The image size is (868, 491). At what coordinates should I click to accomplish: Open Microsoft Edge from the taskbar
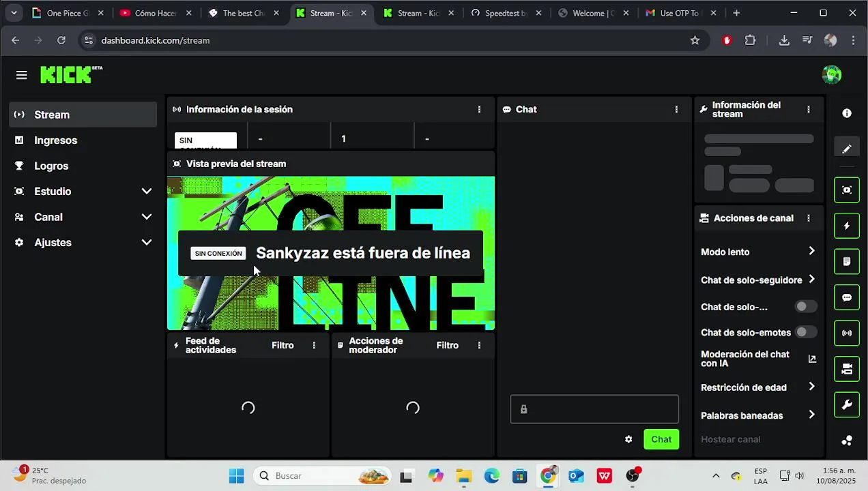click(x=492, y=476)
